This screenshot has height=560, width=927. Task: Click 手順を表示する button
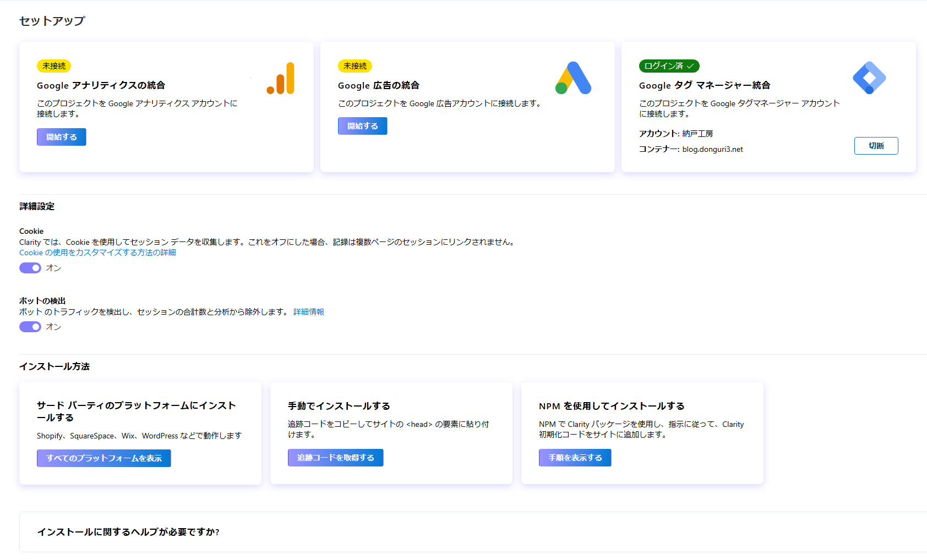575,458
